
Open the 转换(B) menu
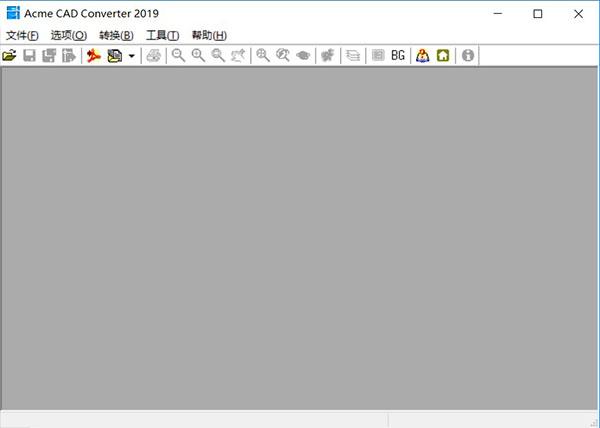click(116, 36)
